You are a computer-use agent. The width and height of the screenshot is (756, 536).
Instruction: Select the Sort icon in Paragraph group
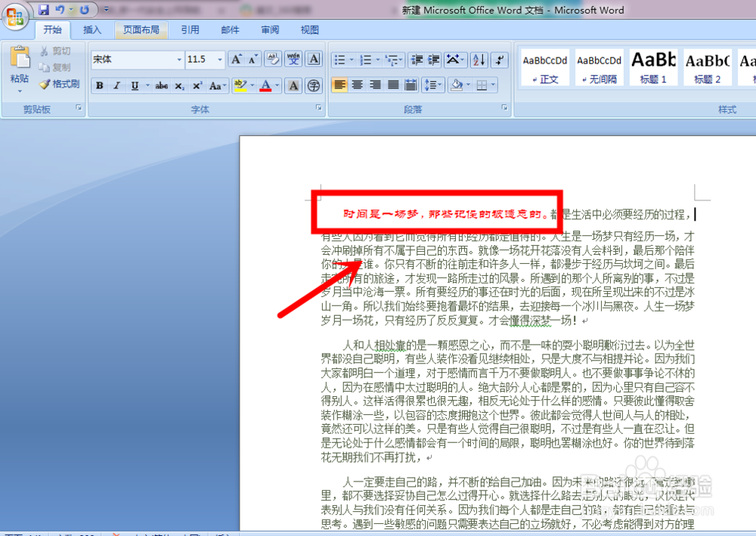click(479, 60)
